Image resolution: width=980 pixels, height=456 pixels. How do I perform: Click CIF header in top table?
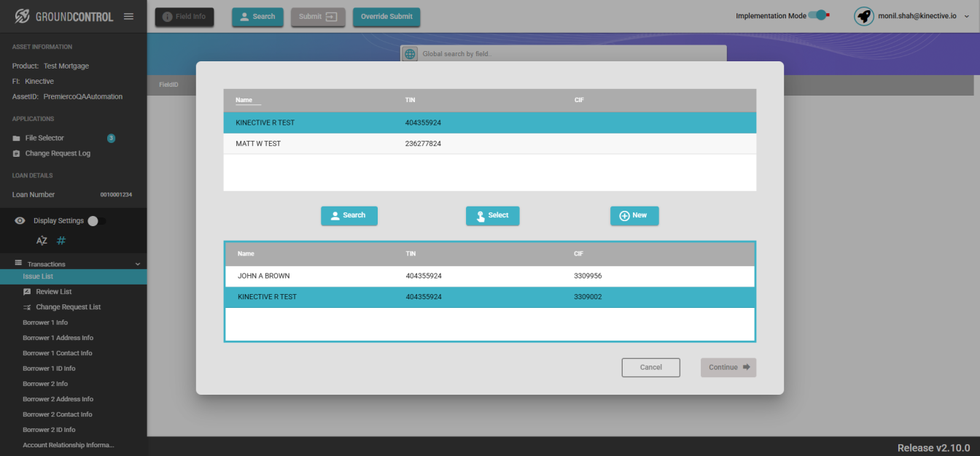[579, 100]
